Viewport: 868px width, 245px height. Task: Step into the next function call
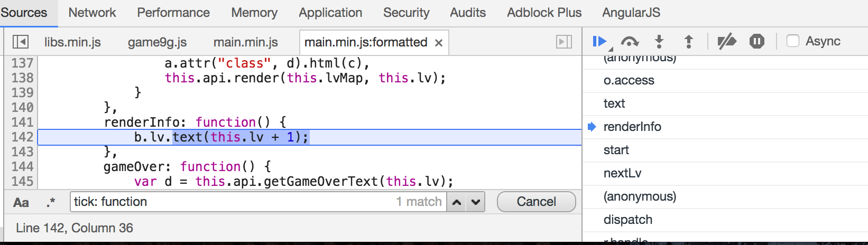click(x=659, y=41)
